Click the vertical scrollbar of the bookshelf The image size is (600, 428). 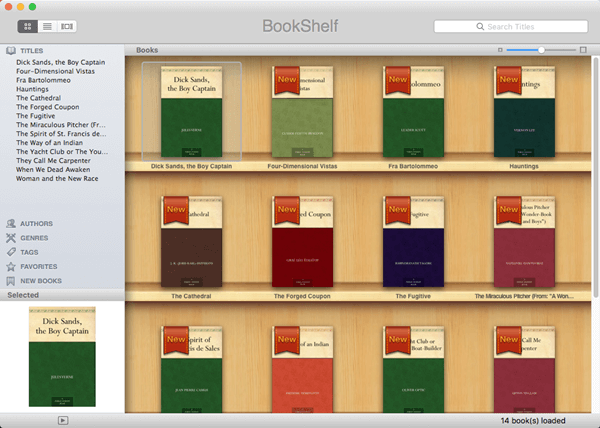(x=595, y=177)
